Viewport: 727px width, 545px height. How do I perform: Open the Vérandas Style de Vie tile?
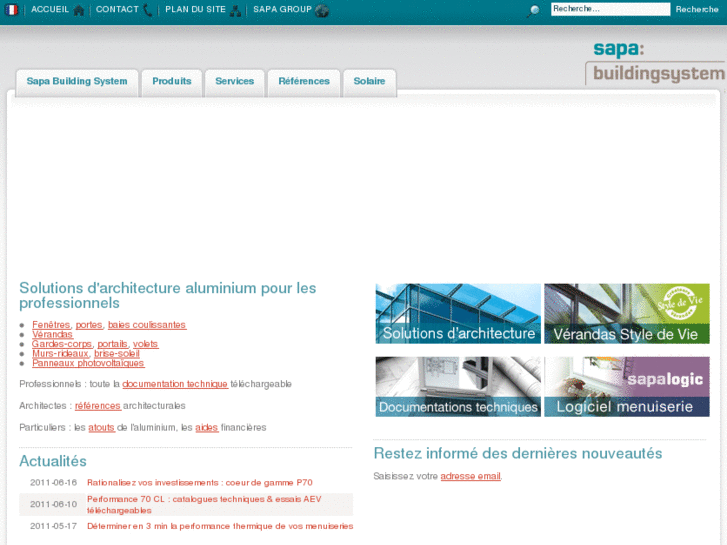point(627,314)
